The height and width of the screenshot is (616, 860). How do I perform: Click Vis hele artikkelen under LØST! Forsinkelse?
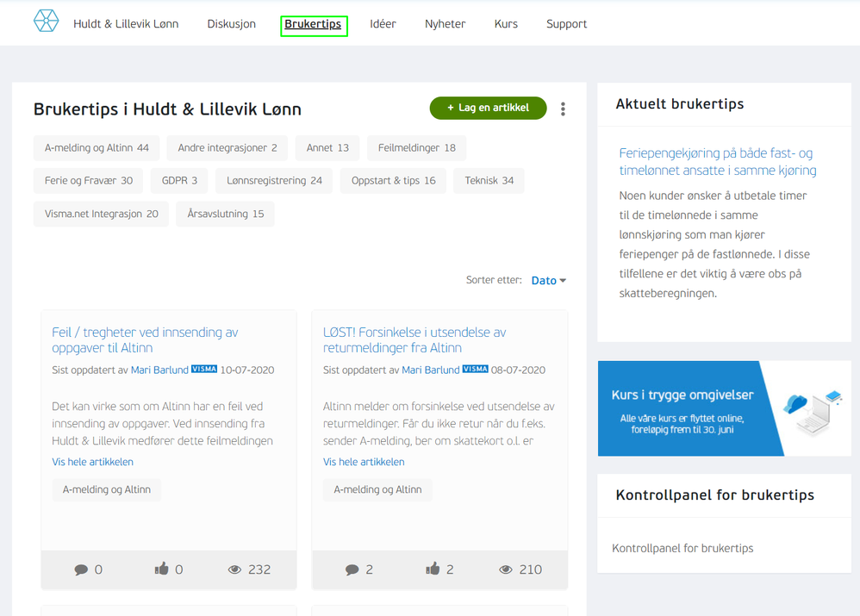coord(364,462)
